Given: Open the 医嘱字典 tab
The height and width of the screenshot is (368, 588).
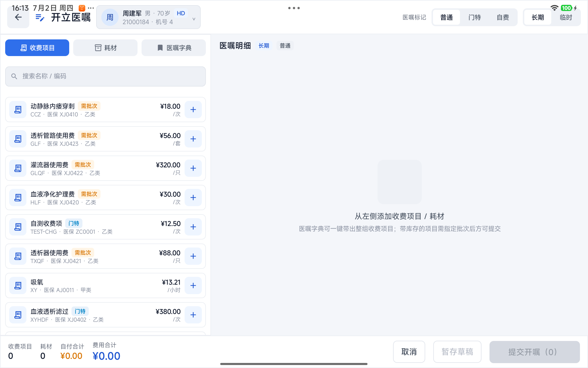Looking at the screenshot, I should [x=174, y=48].
